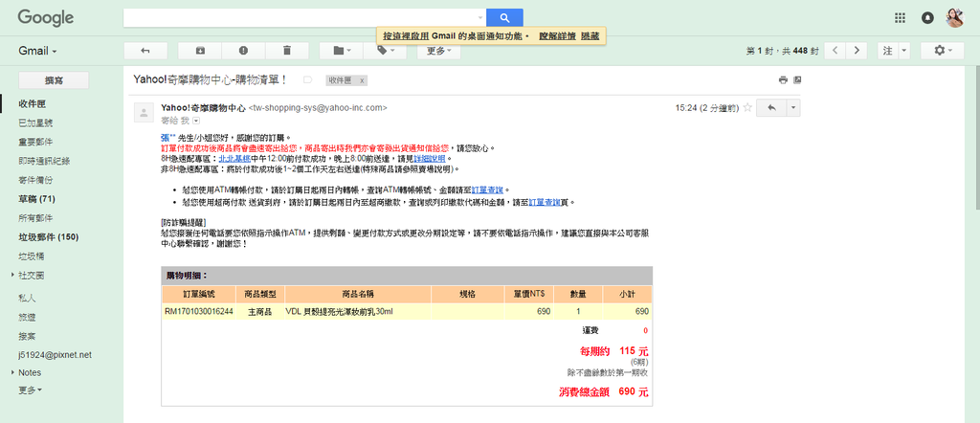This screenshot has width=980, height=423.
Task: Expand the 社交圈 circles label
Action: tap(12, 275)
